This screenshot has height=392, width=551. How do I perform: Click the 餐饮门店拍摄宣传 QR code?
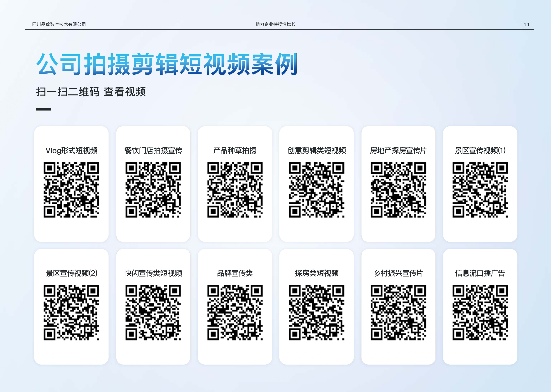click(153, 190)
